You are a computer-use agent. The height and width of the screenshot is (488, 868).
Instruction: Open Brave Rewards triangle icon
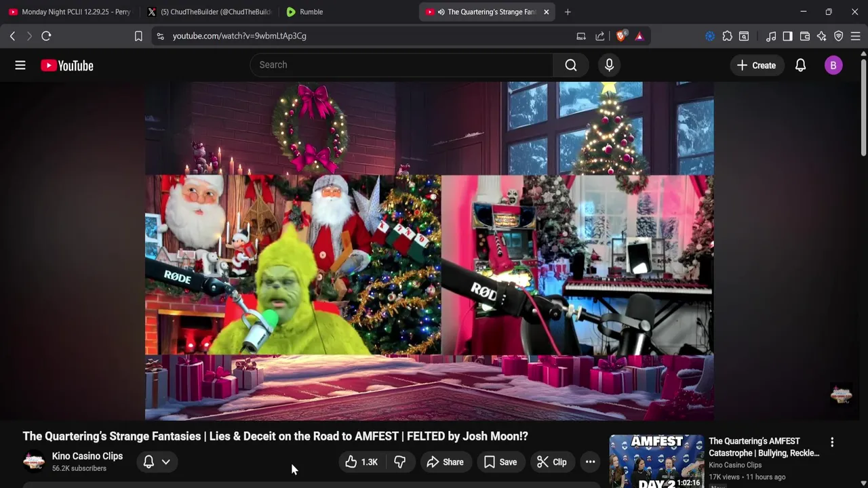click(639, 36)
